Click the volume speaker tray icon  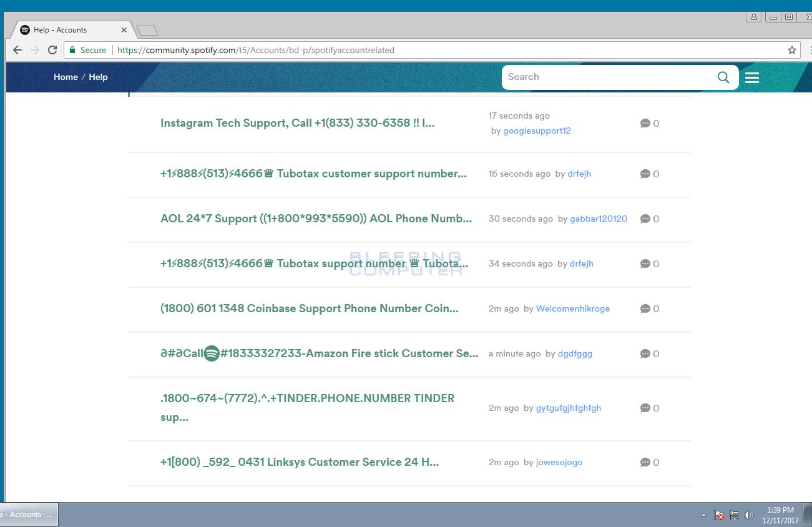pyautogui.click(x=749, y=515)
